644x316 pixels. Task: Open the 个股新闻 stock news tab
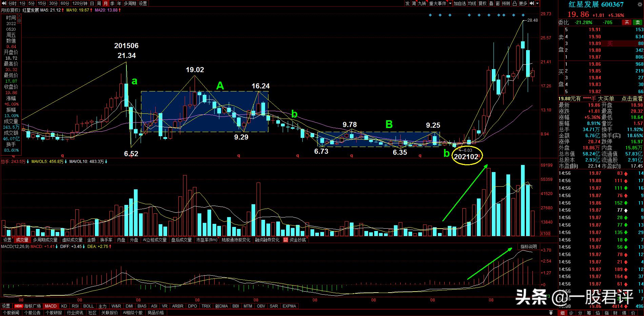click(x=11, y=313)
